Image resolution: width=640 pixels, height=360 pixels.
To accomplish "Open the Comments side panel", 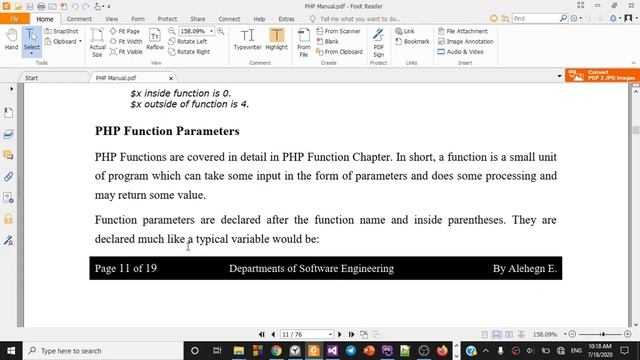I will pos(8,155).
